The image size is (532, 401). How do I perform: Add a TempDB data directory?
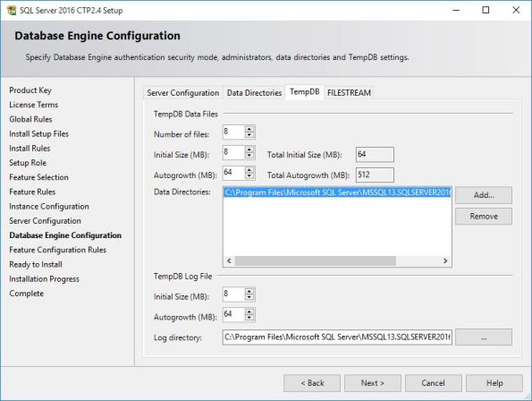point(484,195)
